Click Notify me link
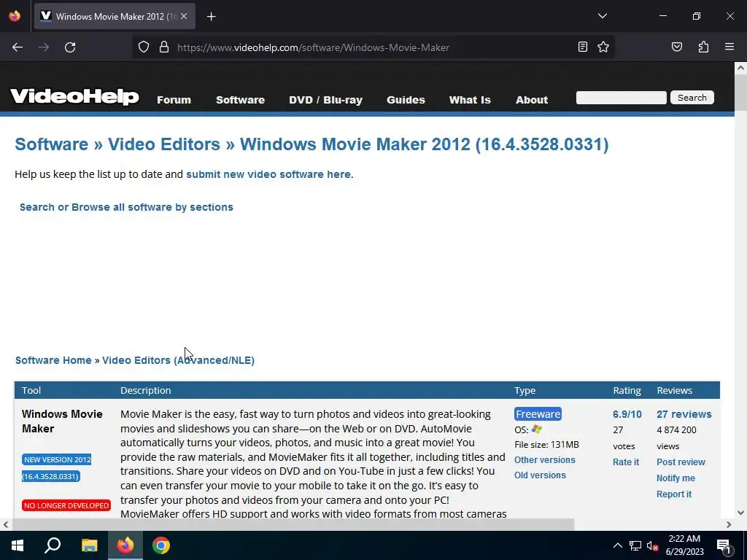The image size is (747, 560). coord(676,478)
